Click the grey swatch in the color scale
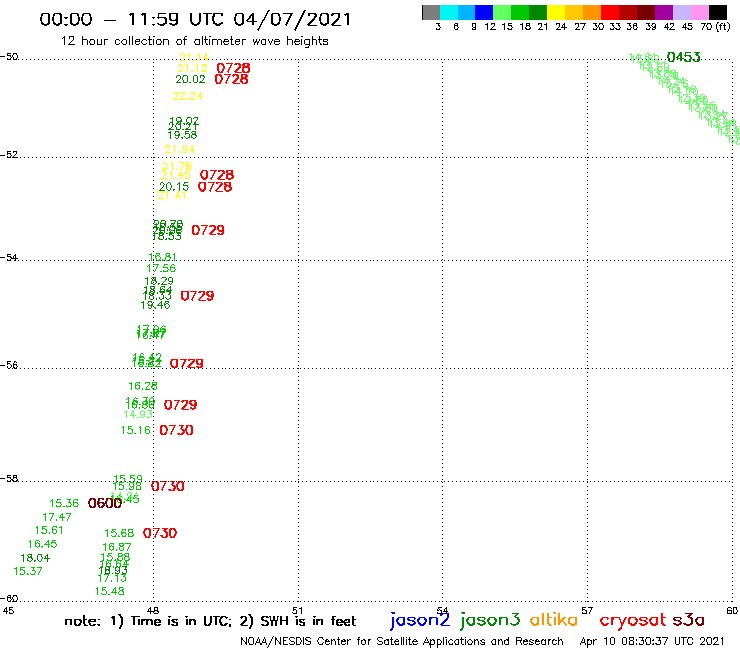This screenshot has width=740, height=650. (431, 12)
